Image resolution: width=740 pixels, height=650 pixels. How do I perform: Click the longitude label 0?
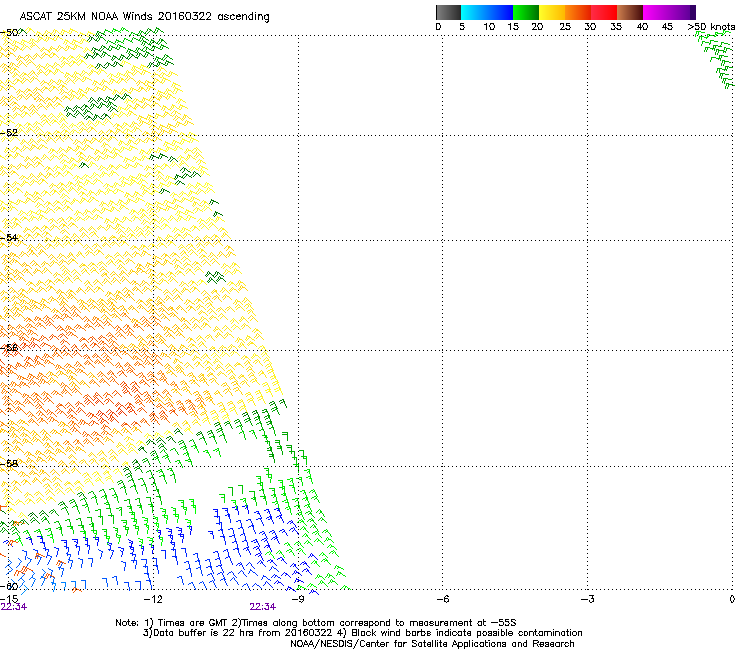coord(732,599)
